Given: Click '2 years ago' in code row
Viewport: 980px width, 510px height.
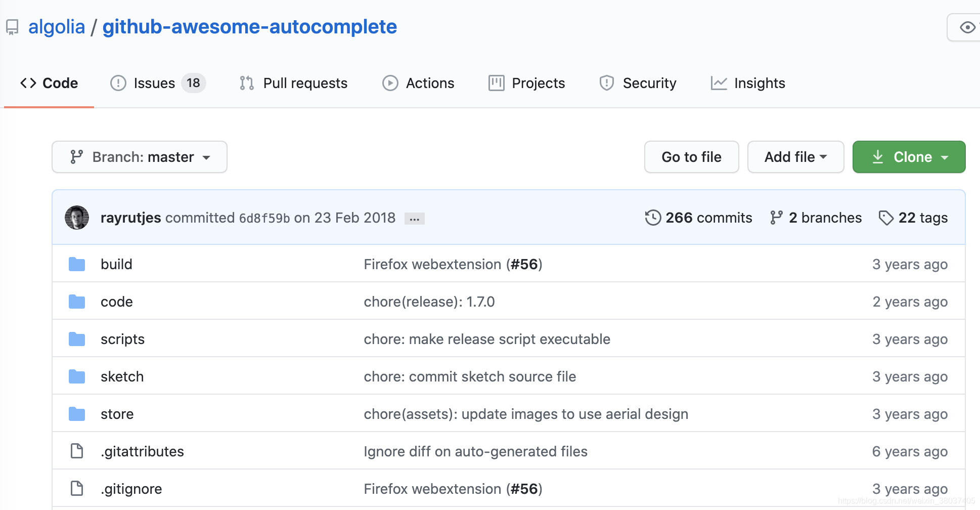Looking at the screenshot, I should 910,302.
